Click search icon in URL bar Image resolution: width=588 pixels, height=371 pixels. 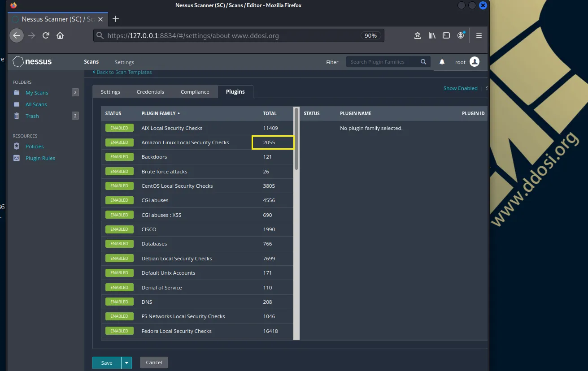pos(100,35)
